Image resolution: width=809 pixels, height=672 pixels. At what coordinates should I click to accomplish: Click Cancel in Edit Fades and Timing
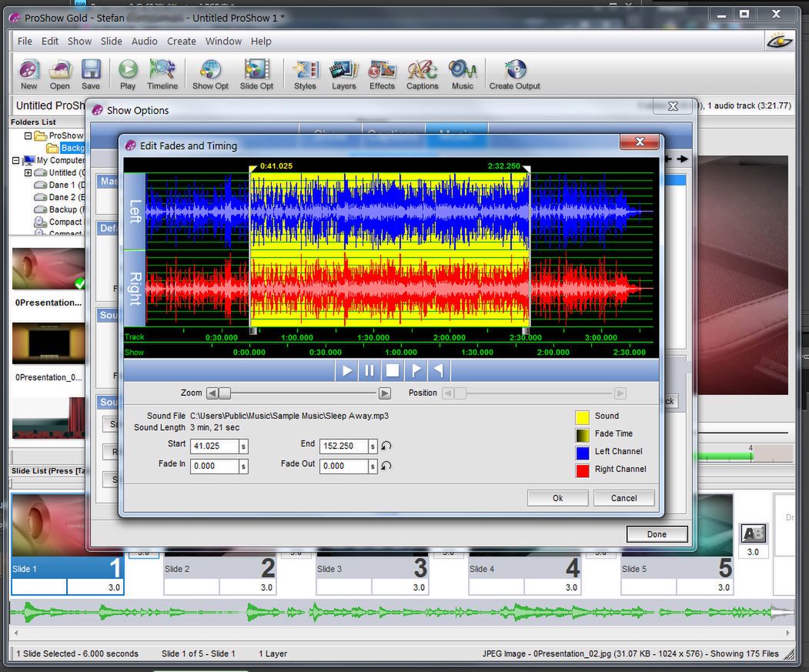(623, 498)
